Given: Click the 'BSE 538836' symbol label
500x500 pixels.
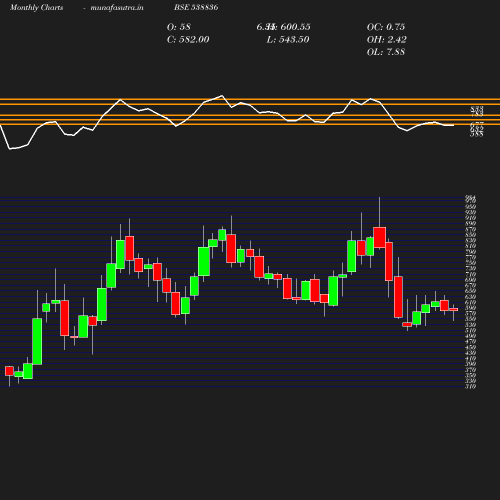Looking at the screenshot, I should click(x=196, y=7).
